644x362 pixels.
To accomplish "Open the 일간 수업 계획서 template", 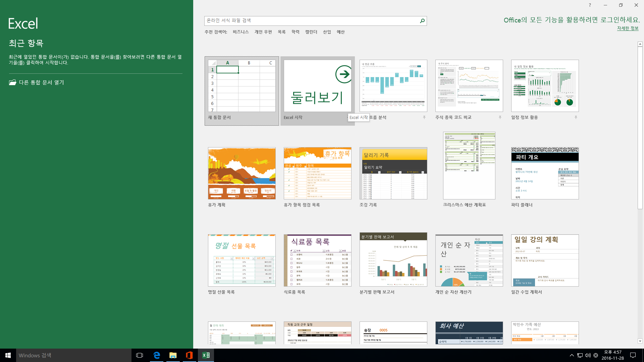I will [545, 260].
